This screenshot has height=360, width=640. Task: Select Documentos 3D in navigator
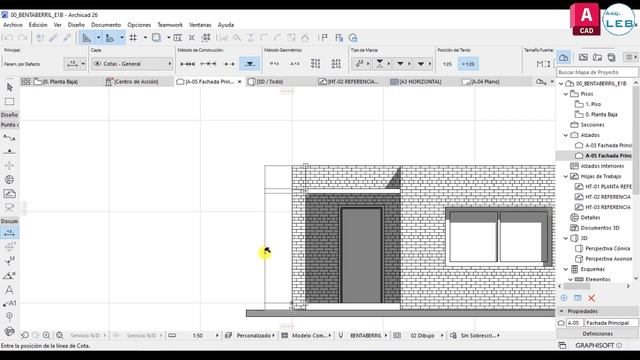point(600,228)
